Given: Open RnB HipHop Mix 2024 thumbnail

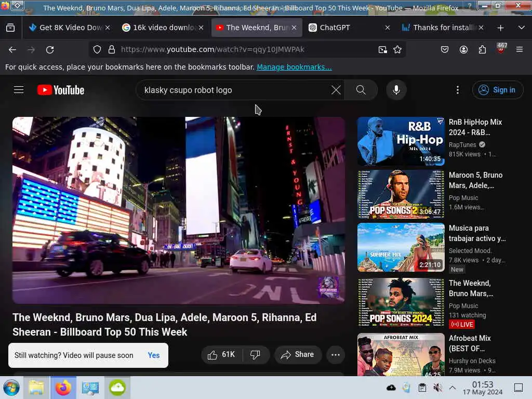Looking at the screenshot, I should 401,141.
